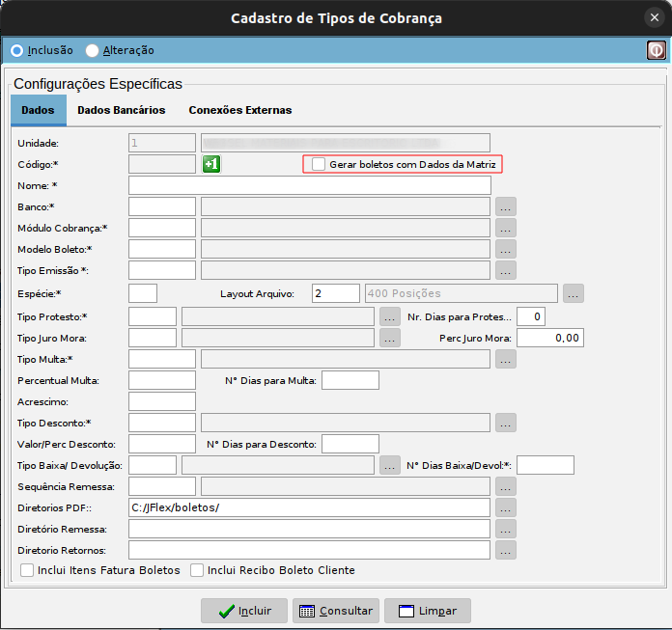Viewport: 672px width, 630px height.
Task: Click the green +1 code generator icon
Action: pos(212,164)
